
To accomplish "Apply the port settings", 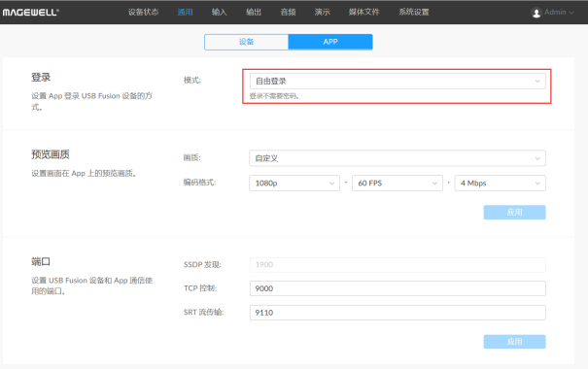I will point(514,342).
